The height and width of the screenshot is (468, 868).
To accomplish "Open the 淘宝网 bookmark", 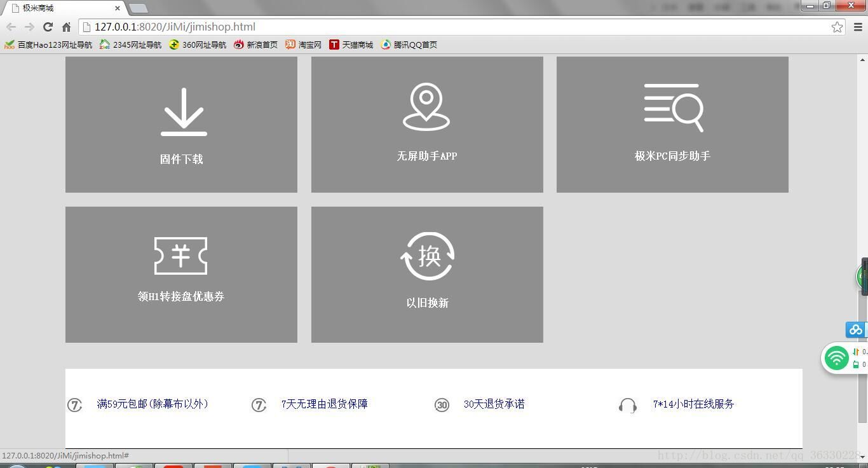I will (x=303, y=45).
